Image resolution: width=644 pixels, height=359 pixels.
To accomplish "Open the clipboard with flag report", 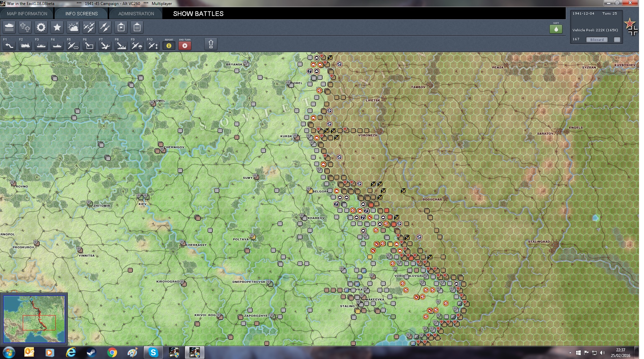I will tap(121, 27).
